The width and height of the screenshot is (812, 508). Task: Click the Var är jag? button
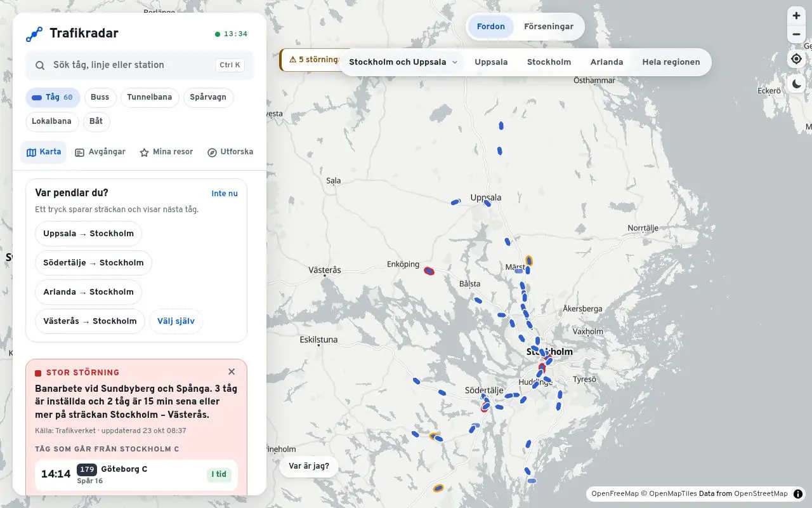click(309, 466)
